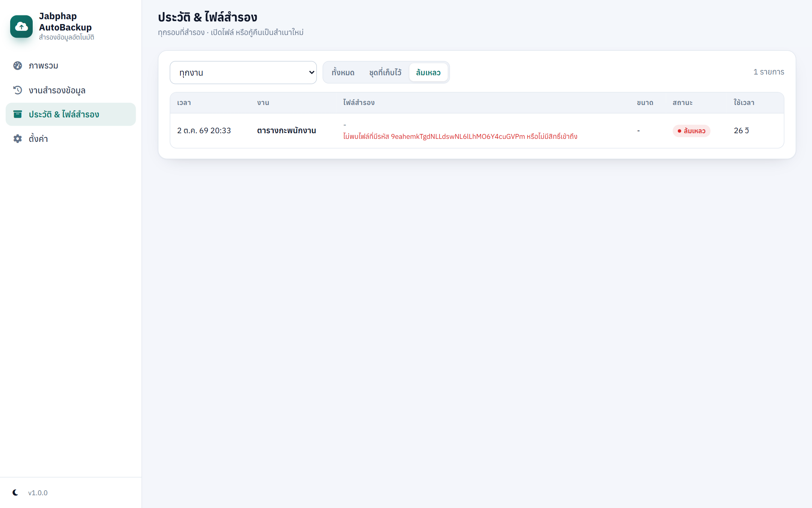Screen dimensions: 812x508
Task: Switch to the ชุดที่เก็บไว้ filter tab
Action: 385,72
